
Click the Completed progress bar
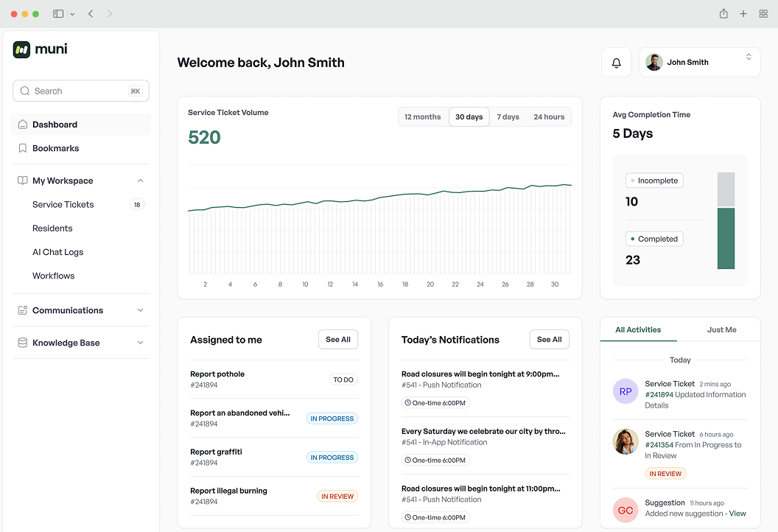pyautogui.click(x=726, y=239)
